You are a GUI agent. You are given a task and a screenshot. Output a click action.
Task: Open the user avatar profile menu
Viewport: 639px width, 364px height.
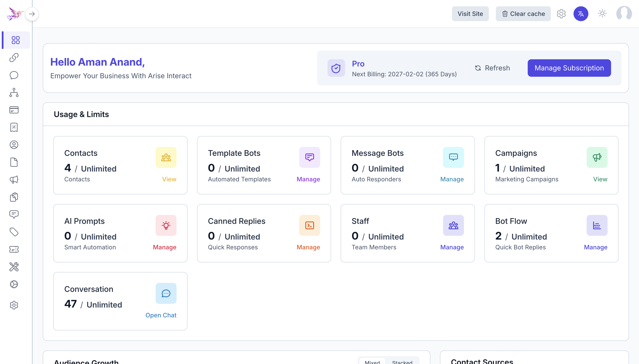624,14
